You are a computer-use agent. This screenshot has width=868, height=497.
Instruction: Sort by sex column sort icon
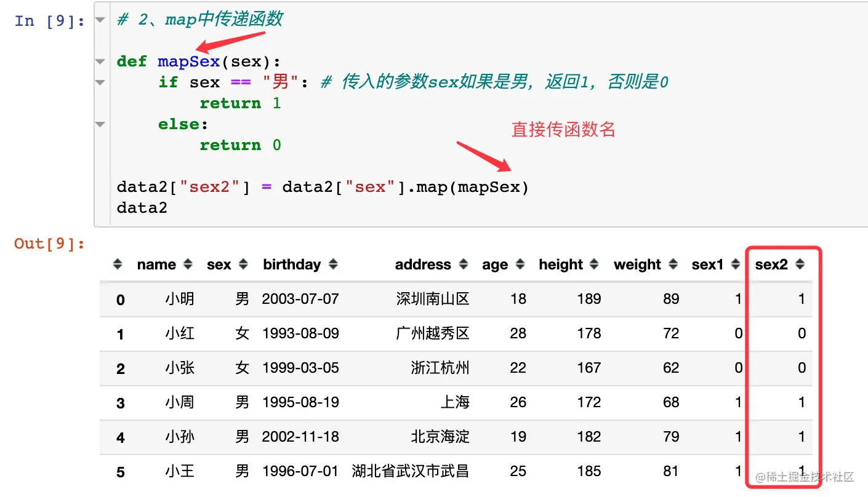[x=244, y=264]
